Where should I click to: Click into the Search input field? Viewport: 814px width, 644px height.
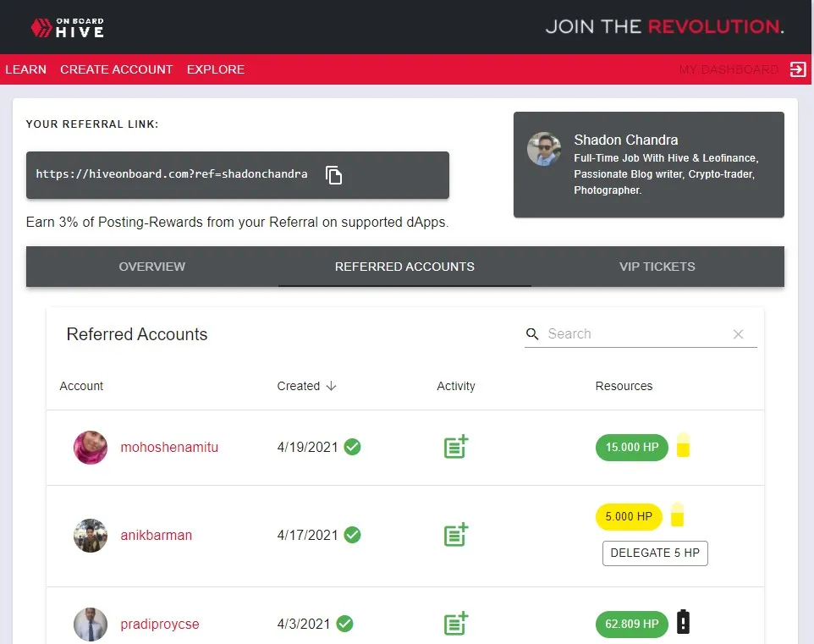click(636, 334)
